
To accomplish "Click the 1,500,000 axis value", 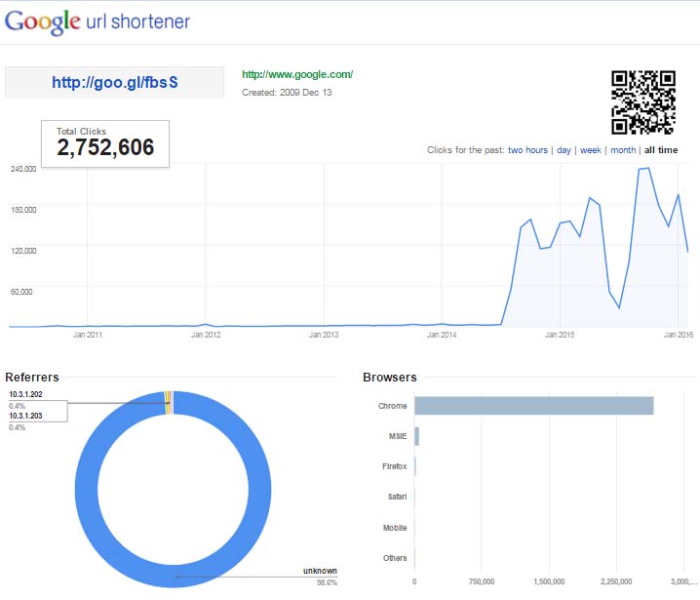I will coord(549,581).
